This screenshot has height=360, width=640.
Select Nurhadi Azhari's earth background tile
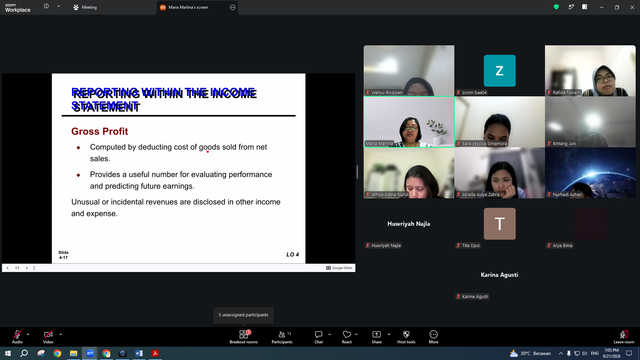(590, 173)
